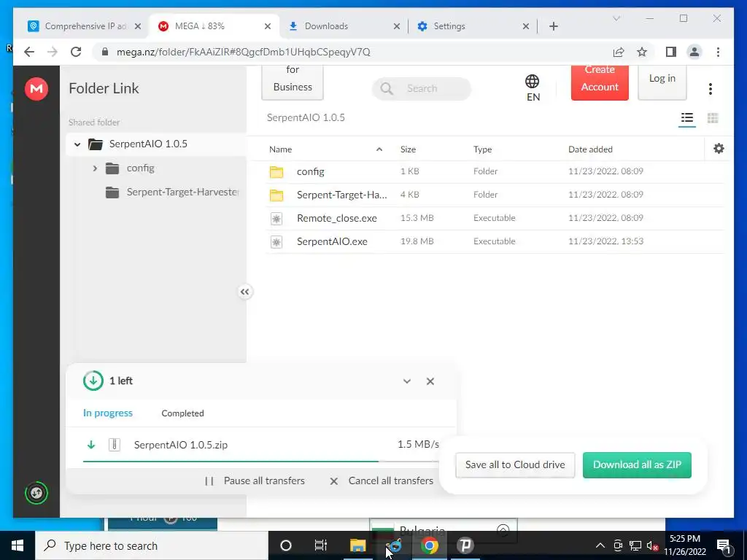Click Download all as ZIP button
747x560 pixels.
tap(637, 464)
